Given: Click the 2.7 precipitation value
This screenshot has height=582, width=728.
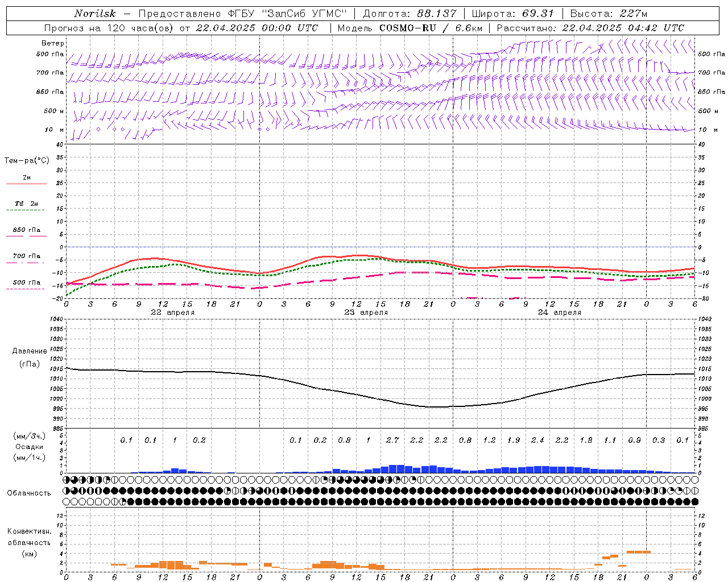Looking at the screenshot, I should tap(392, 440).
